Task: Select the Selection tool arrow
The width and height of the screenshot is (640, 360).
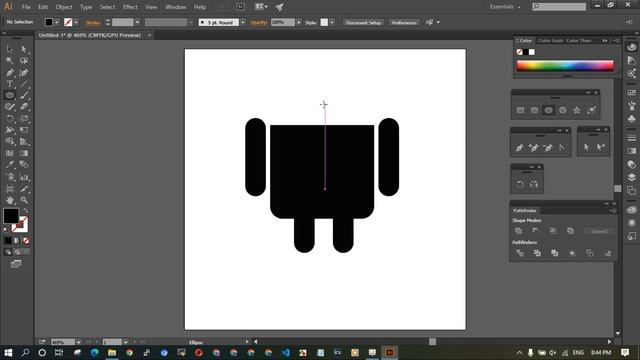Action: (10, 49)
